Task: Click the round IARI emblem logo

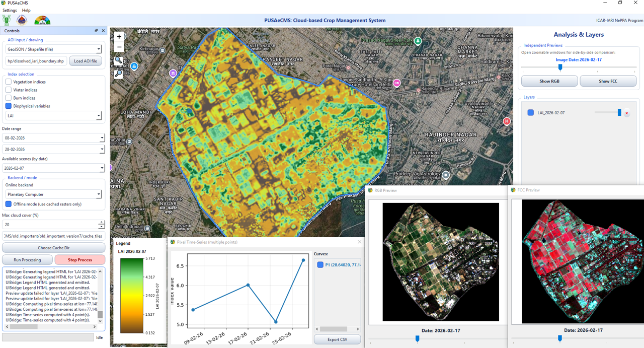Action: pyautogui.click(x=22, y=20)
